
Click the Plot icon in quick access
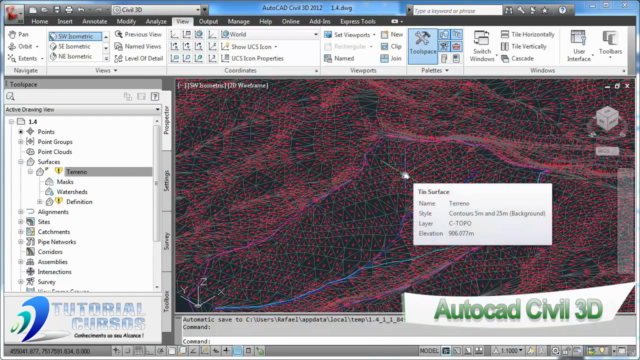[69, 9]
